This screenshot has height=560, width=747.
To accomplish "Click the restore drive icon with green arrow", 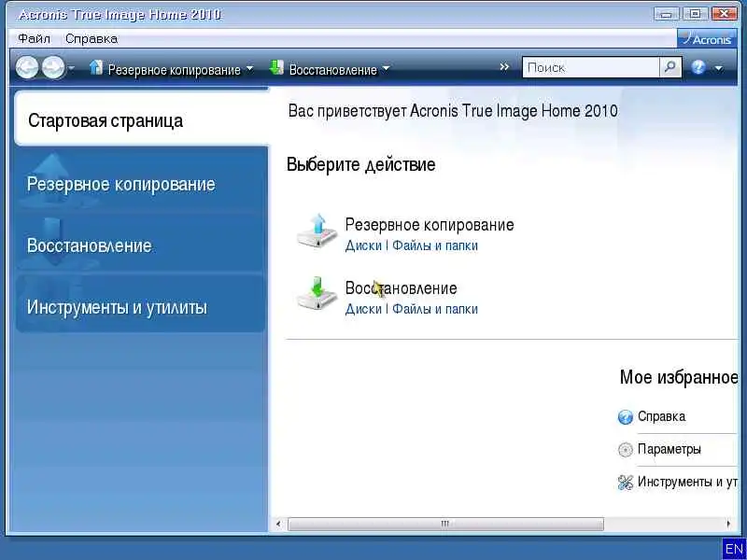I will point(317,294).
